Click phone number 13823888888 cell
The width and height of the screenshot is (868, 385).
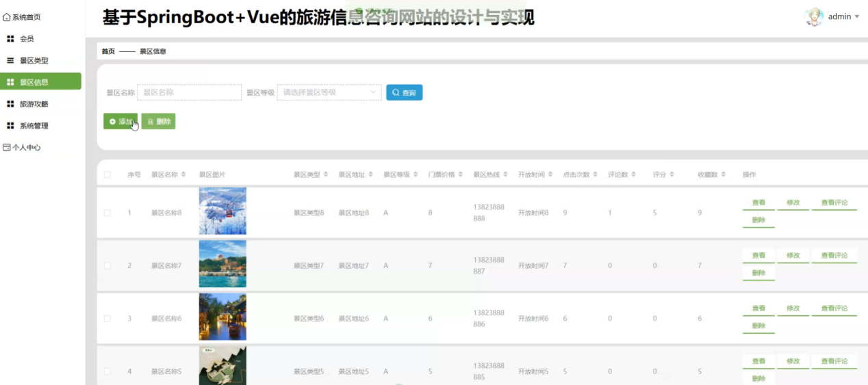click(x=489, y=213)
